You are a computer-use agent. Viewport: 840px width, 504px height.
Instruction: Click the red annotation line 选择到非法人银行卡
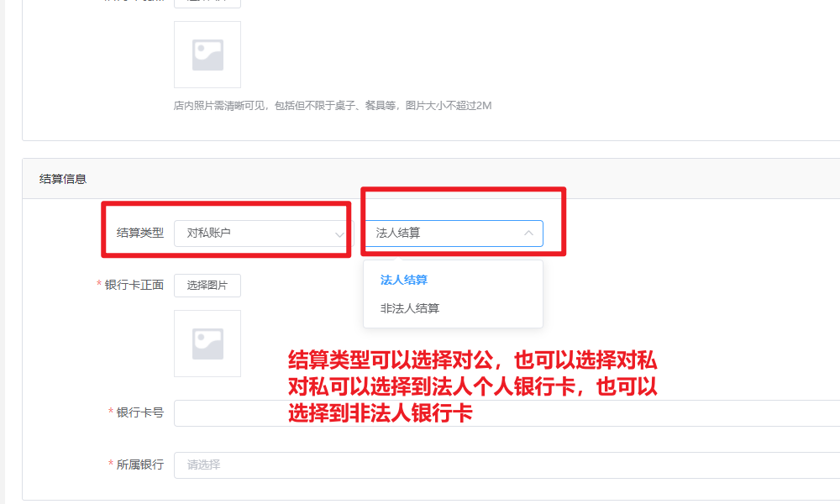381,413
